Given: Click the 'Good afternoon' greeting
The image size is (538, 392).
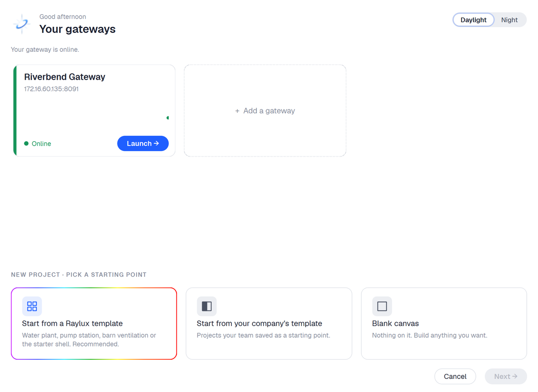Looking at the screenshot, I should 63,17.
